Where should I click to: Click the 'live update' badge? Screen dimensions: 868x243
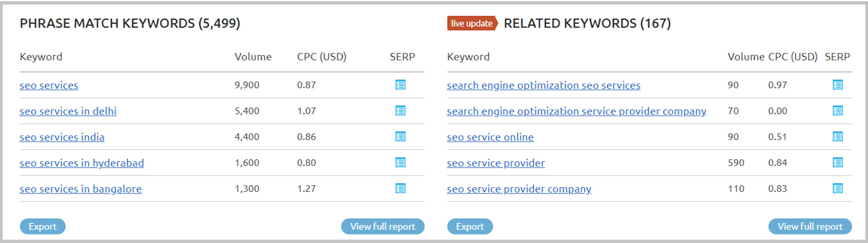(x=472, y=23)
